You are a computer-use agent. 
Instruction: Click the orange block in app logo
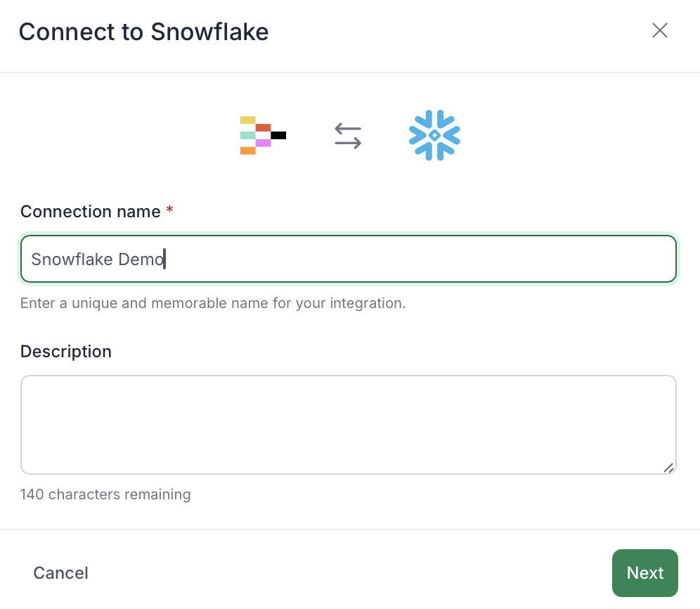coord(248,150)
